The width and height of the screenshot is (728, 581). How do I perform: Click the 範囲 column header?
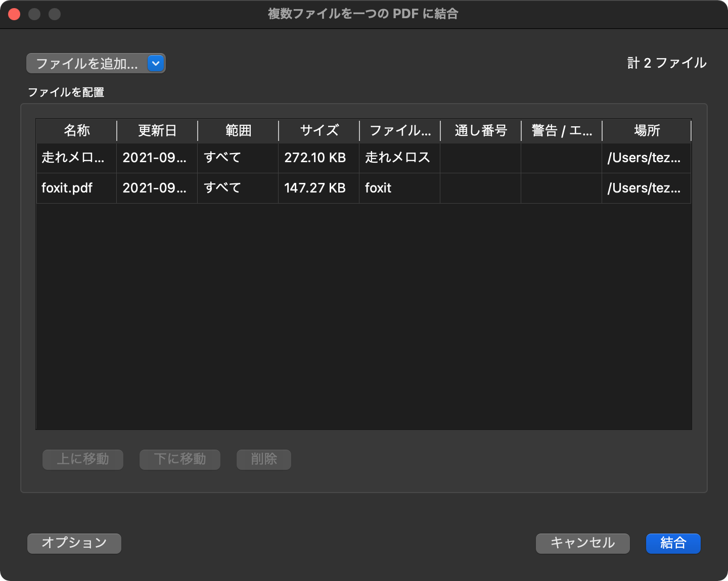pos(238,130)
